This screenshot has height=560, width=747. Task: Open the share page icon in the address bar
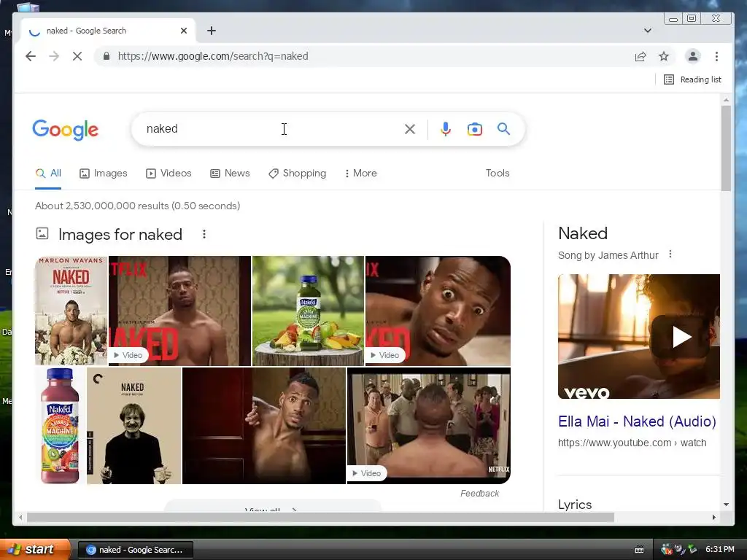pos(640,56)
